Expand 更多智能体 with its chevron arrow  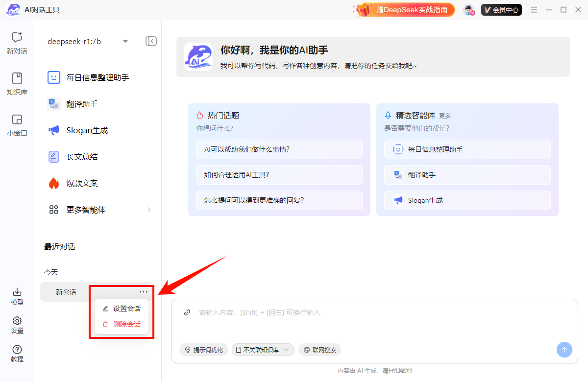[x=149, y=210]
